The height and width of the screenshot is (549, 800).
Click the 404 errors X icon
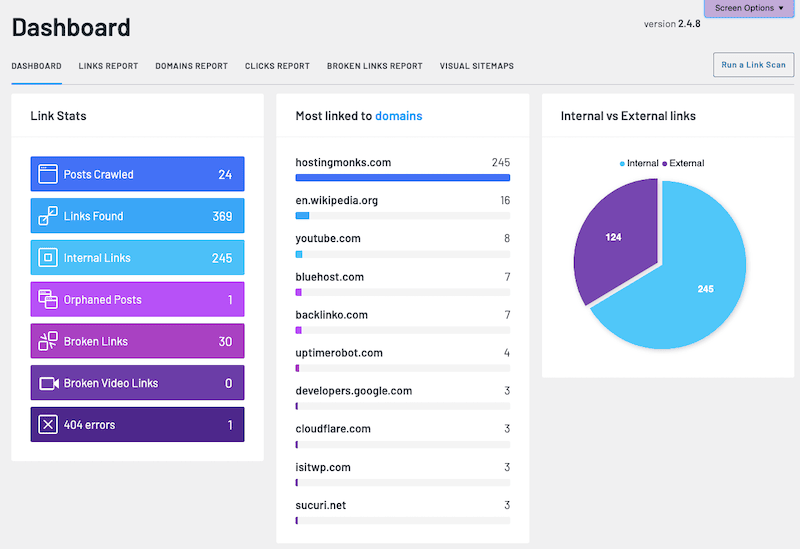[48, 425]
